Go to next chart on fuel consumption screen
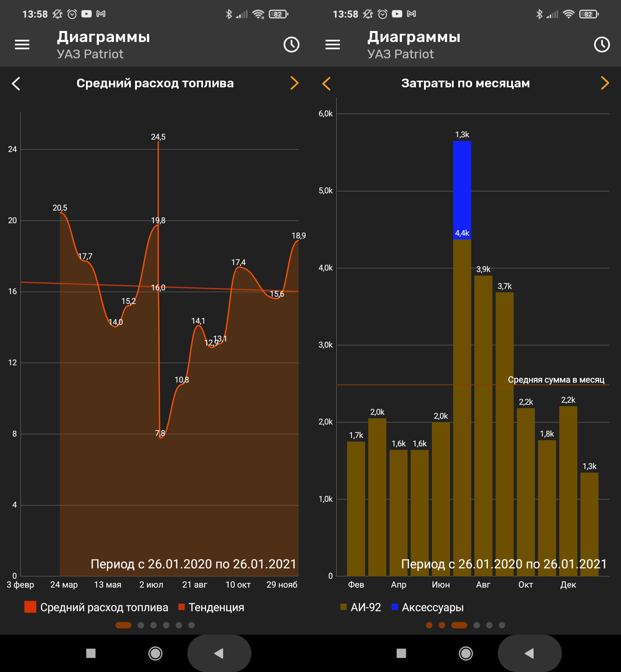 [x=295, y=83]
